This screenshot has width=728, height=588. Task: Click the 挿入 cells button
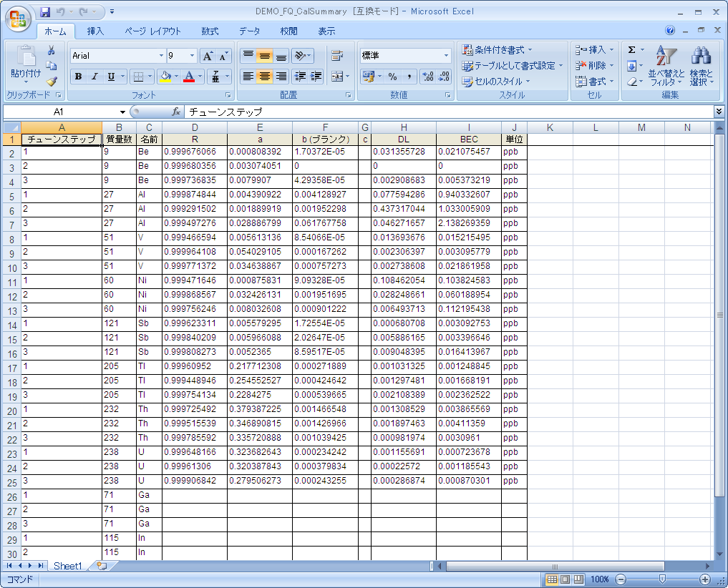pos(594,49)
